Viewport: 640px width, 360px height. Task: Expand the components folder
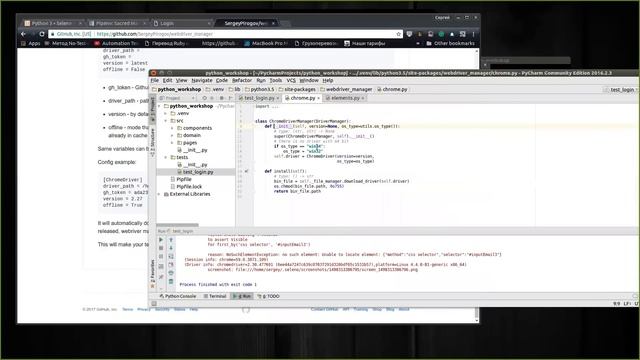pos(172,128)
